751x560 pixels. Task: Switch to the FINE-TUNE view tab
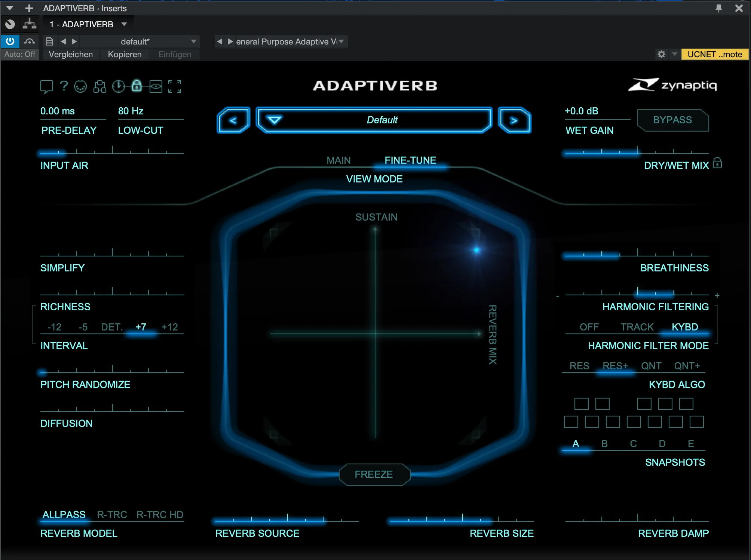(x=410, y=160)
